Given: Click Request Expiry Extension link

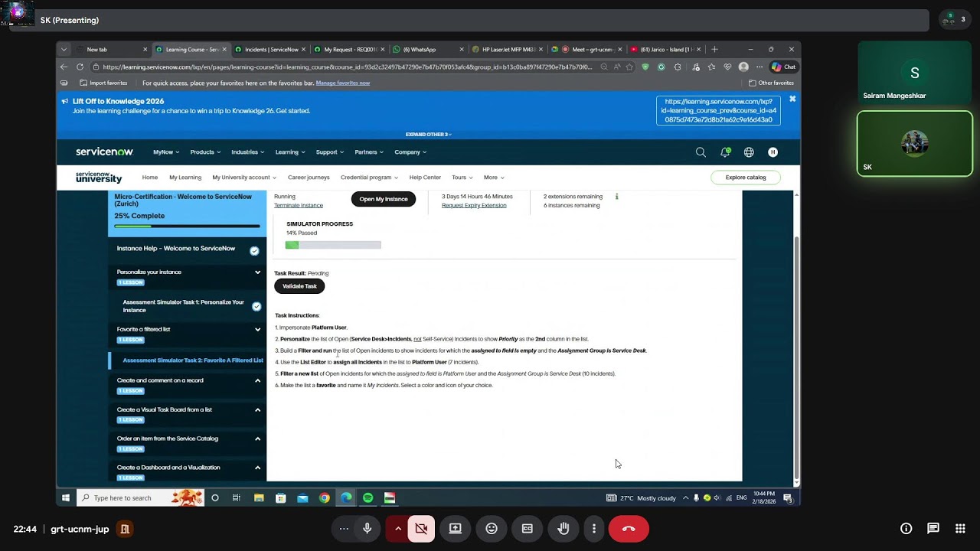Looking at the screenshot, I should (x=474, y=205).
